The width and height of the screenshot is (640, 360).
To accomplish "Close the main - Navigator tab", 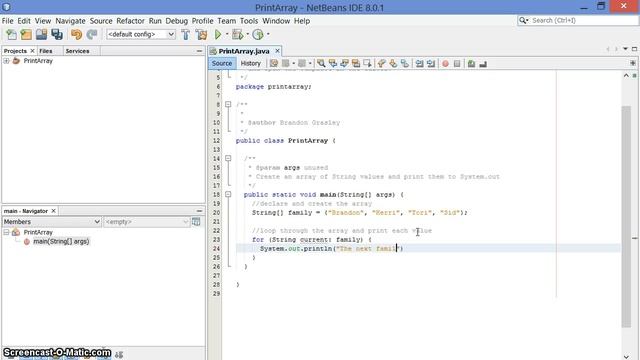I will point(53,211).
